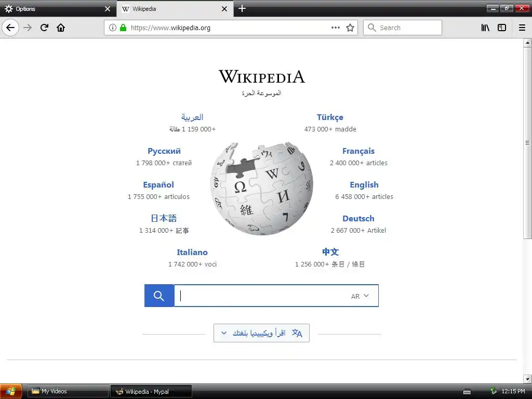Image resolution: width=532 pixels, height=399 pixels.
Task: Click the vertical scrollbar down arrow
Action: [527, 379]
